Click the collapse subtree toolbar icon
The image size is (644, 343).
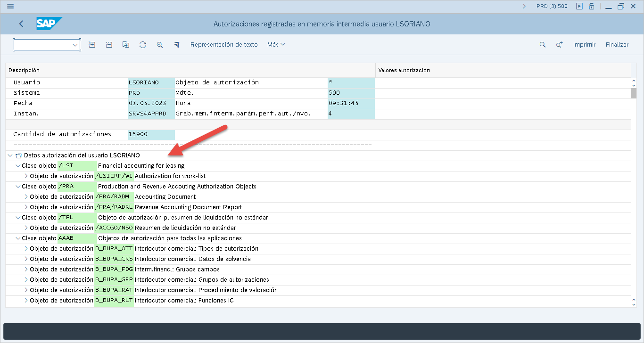pos(109,45)
